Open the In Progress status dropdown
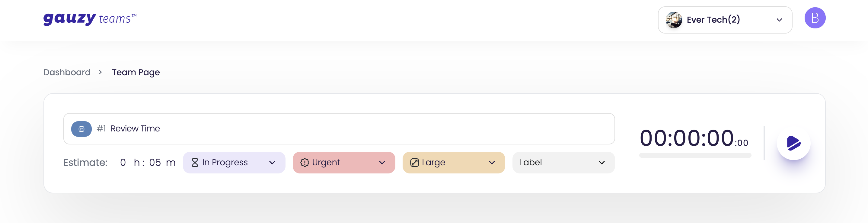 (272, 162)
